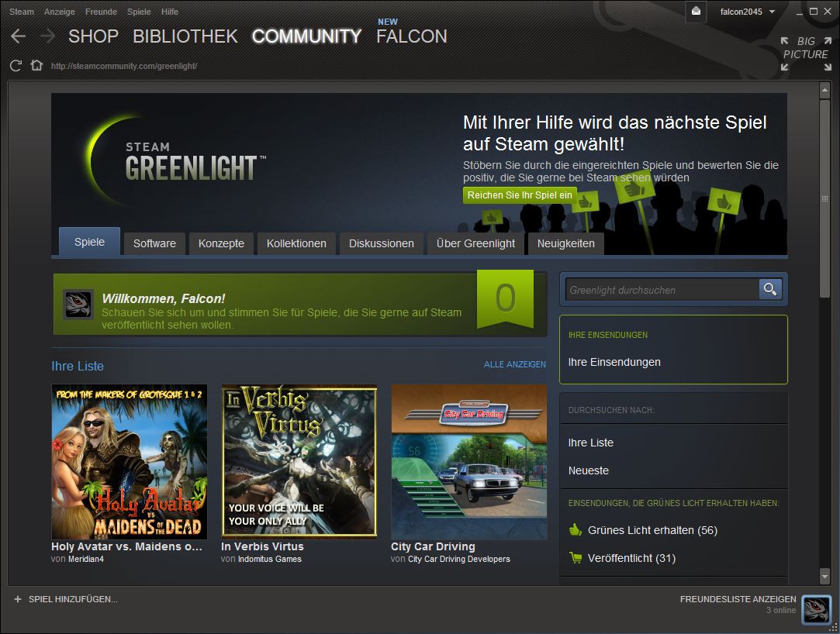Go to the BIBLIOTHEK section

pos(185,36)
